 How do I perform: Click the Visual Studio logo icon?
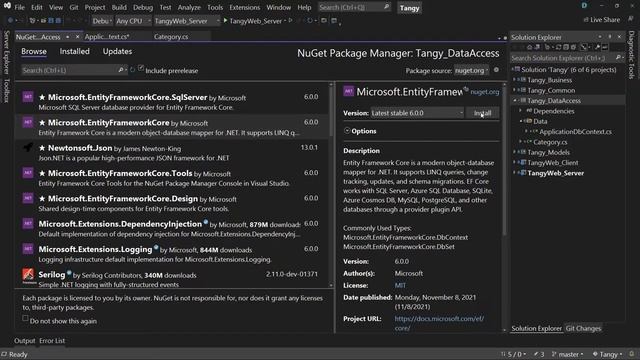(x=7, y=6)
